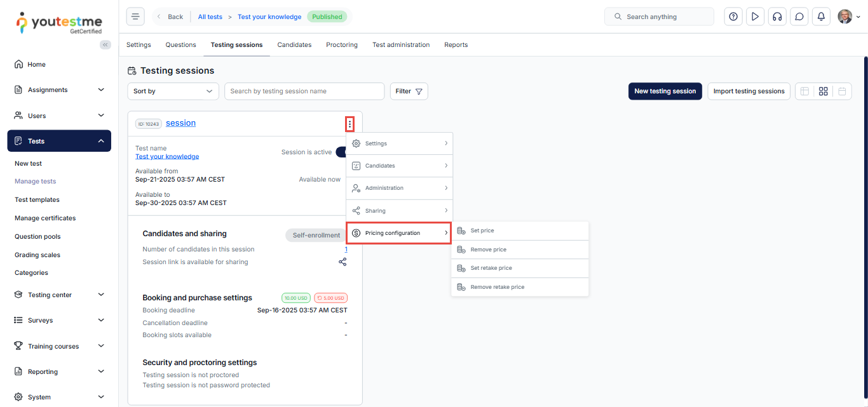Open the chat message icon
Screen dimensions: 868x407
pyautogui.click(x=799, y=17)
